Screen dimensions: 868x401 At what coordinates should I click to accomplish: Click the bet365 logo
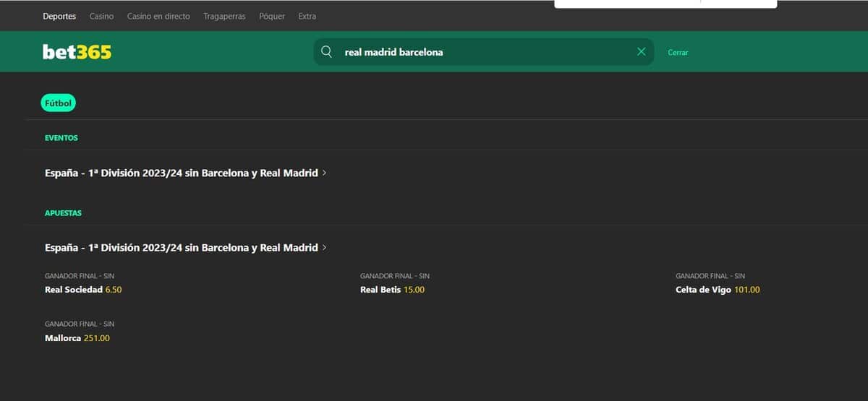(x=77, y=52)
